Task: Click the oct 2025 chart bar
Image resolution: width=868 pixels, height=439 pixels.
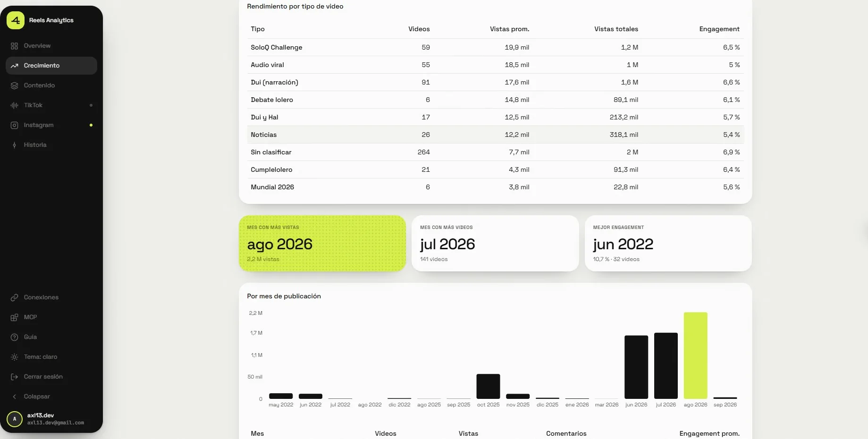Action: pyautogui.click(x=488, y=387)
